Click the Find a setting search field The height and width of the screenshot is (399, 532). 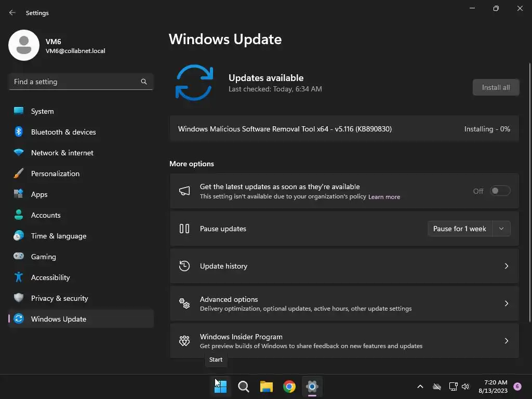point(81,82)
